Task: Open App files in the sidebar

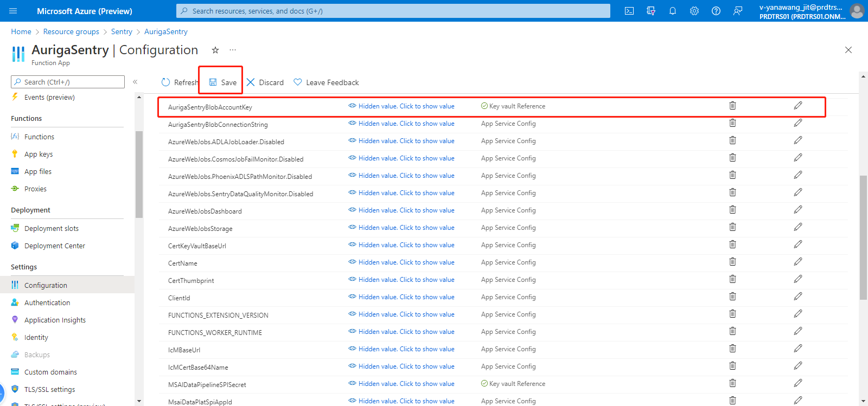Action: [38, 171]
